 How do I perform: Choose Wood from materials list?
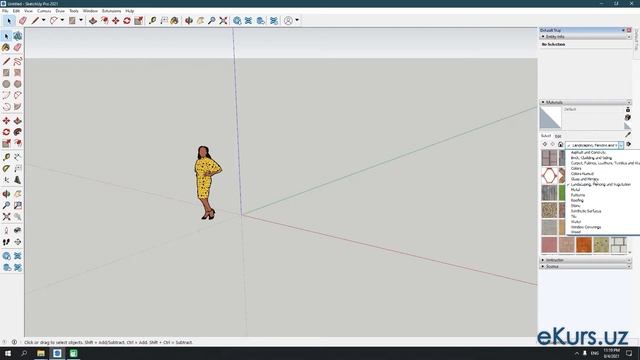[x=576, y=232]
